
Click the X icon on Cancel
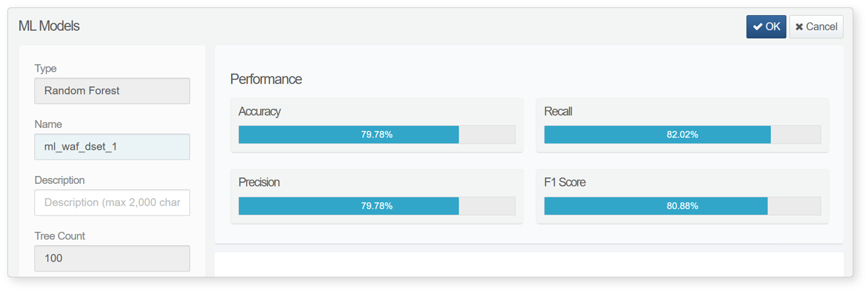(799, 27)
